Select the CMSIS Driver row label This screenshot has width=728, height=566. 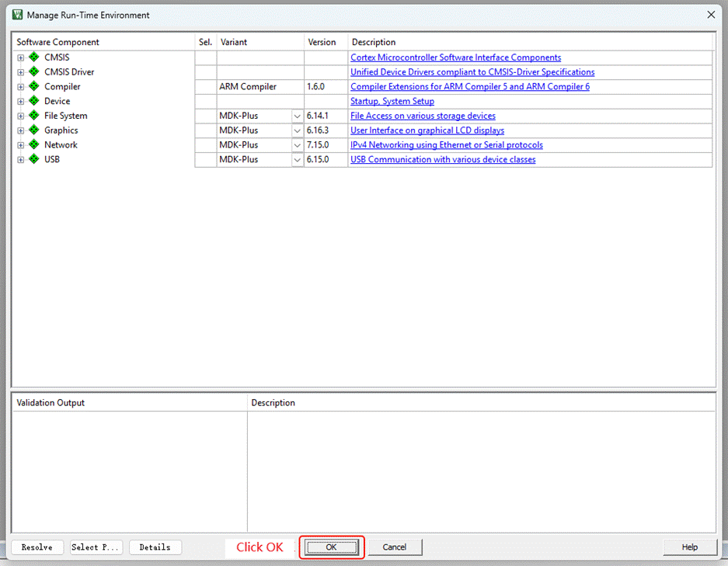pos(69,72)
